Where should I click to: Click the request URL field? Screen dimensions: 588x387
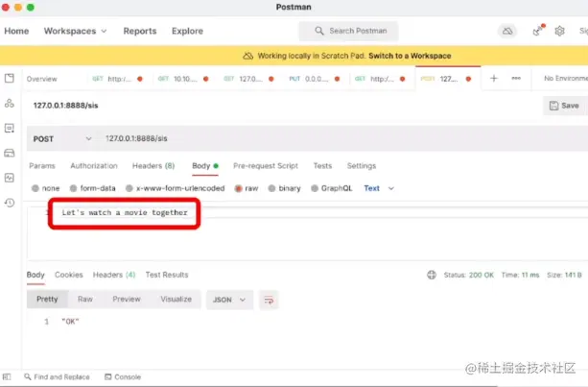point(345,139)
